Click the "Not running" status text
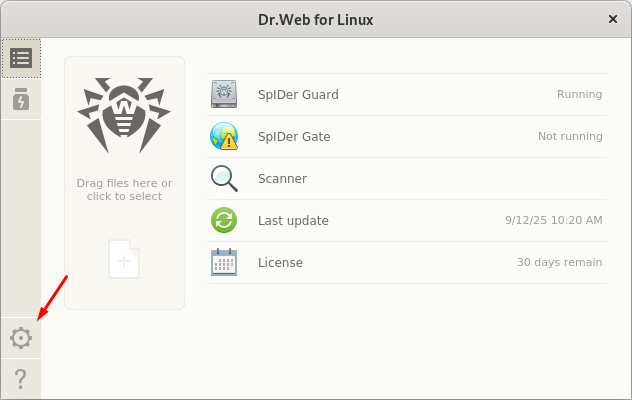The width and height of the screenshot is (632, 400). pos(570,136)
